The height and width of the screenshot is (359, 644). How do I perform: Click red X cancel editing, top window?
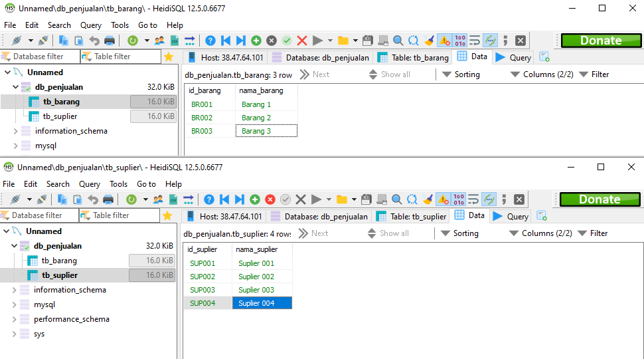tap(302, 41)
